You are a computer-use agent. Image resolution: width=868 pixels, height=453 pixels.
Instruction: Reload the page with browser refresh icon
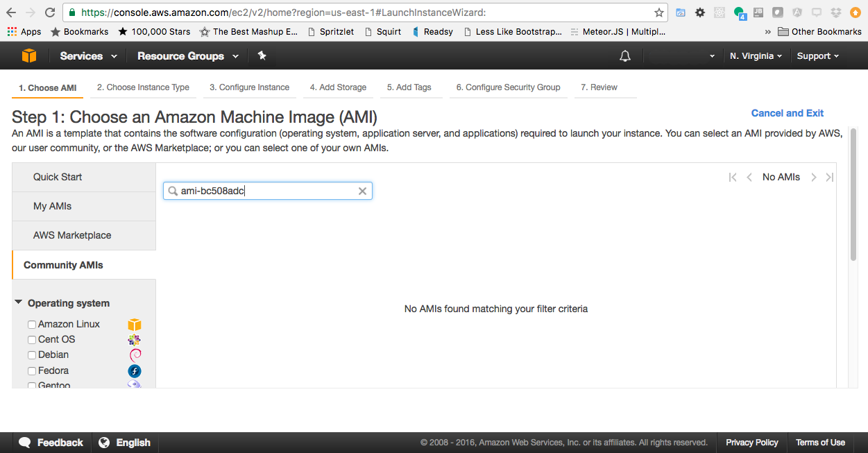[x=50, y=12]
